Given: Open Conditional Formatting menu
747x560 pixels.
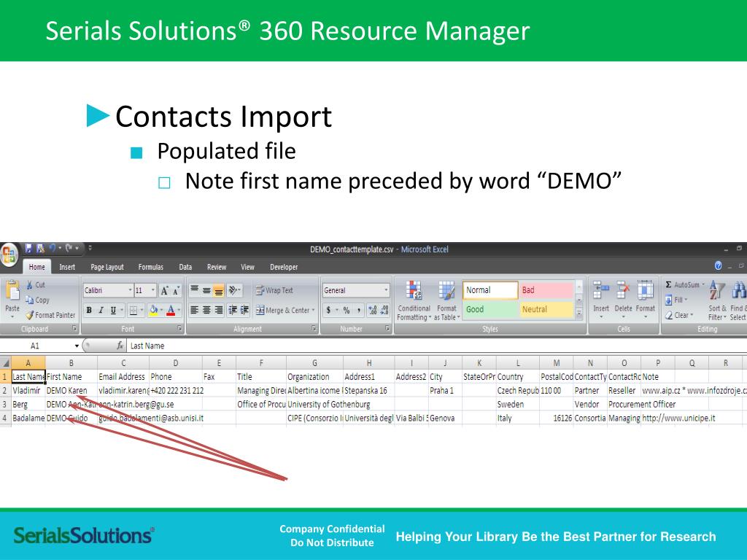Looking at the screenshot, I should [x=414, y=301].
